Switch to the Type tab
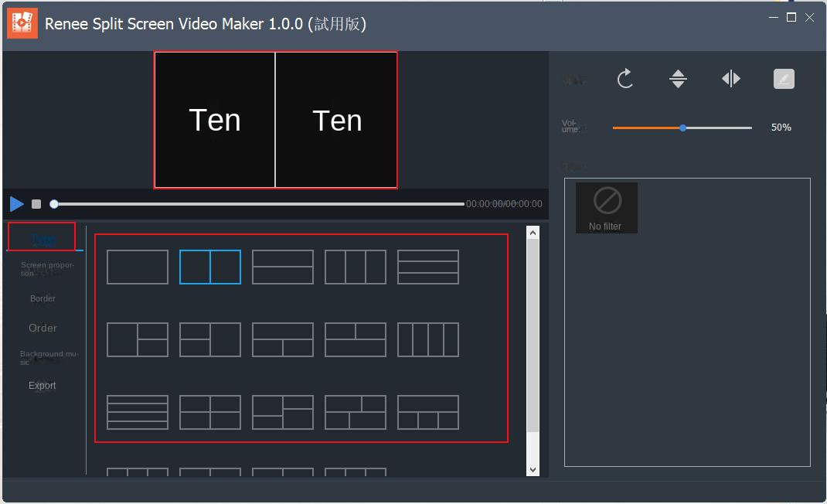827x504 pixels. pos(42,237)
